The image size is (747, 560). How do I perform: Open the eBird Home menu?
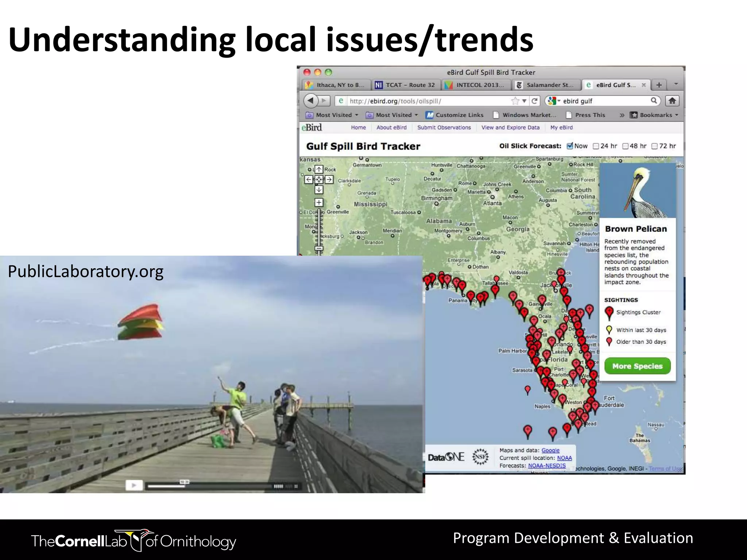click(x=358, y=128)
